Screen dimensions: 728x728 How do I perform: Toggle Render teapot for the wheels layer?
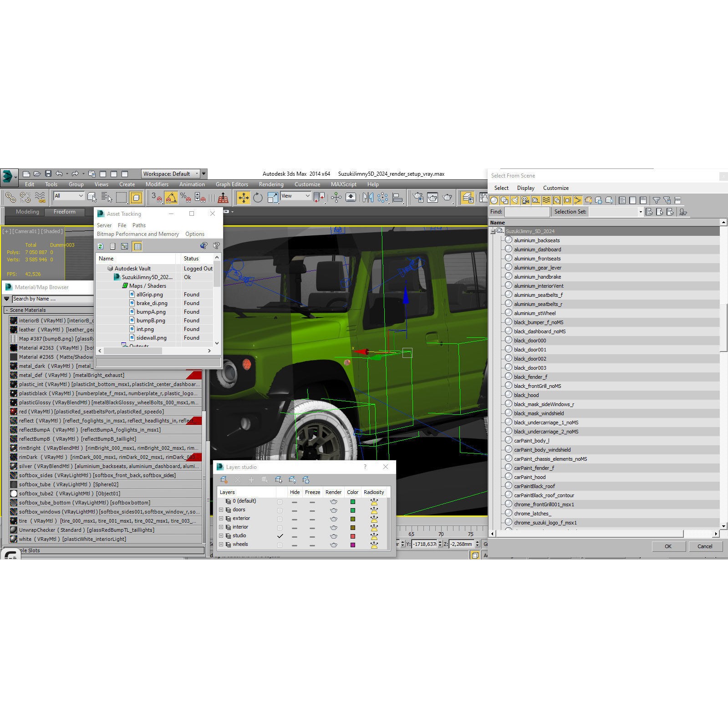tap(334, 545)
